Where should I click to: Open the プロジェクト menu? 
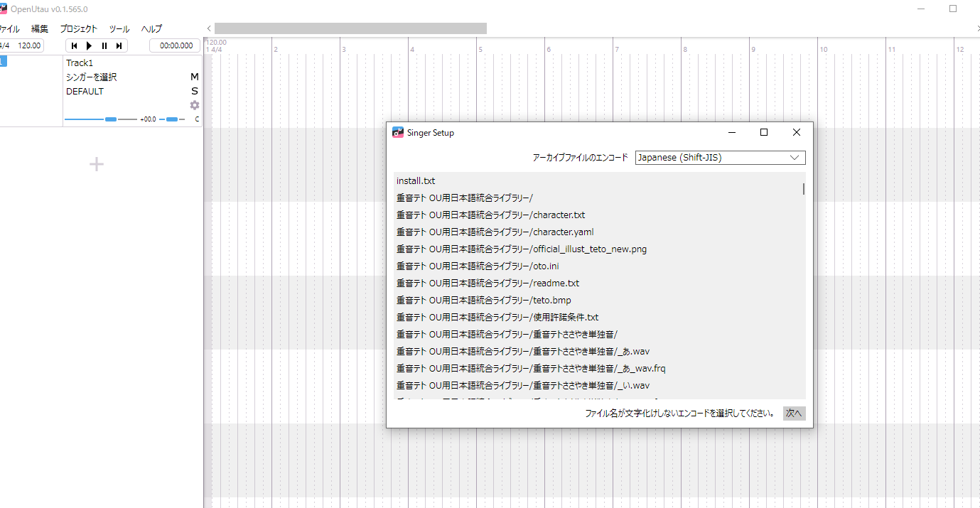pyautogui.click(x=78, y=29)
